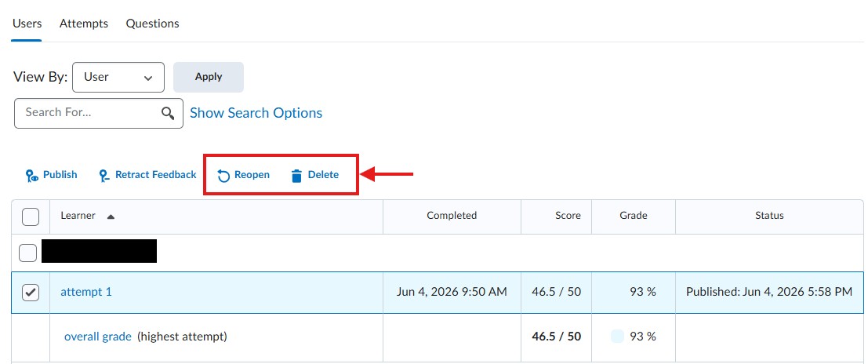This screenshot has width=868, height=364.
Task: Sort by Learner using the arrow icon
Action: [110, 217]
